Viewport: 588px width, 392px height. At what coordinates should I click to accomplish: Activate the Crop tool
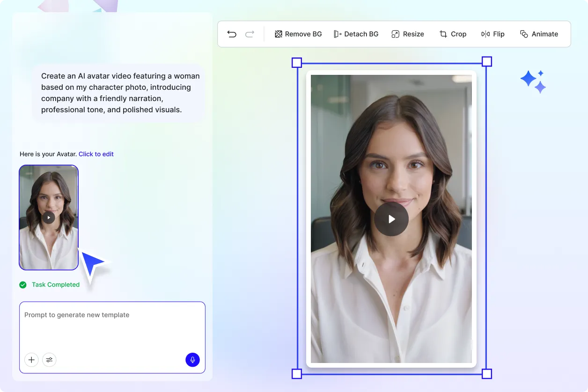(453, 34)
